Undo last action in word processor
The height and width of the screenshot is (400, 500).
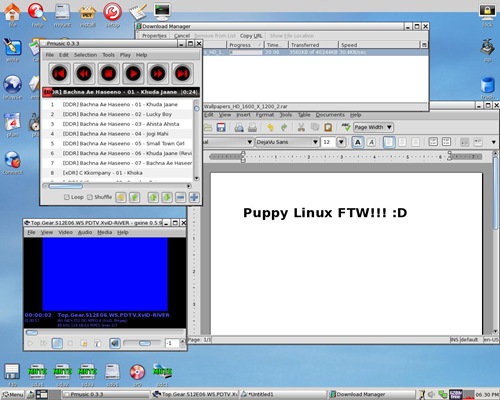coord(270,127)
